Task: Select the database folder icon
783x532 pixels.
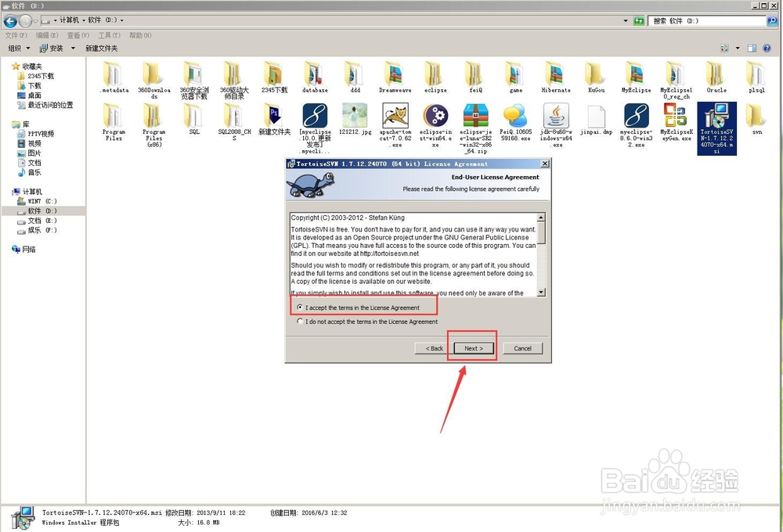Action: (315, 74)
